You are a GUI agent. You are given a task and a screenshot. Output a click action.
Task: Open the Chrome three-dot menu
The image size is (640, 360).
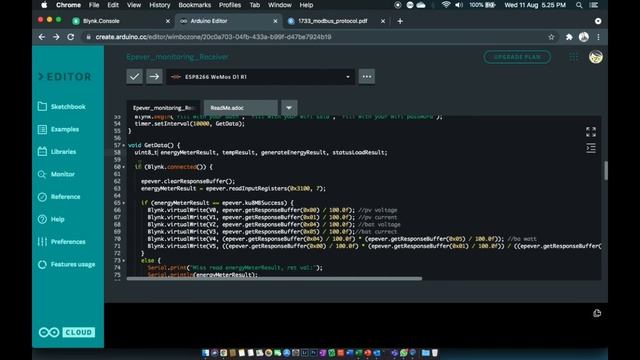coord(598,37)
